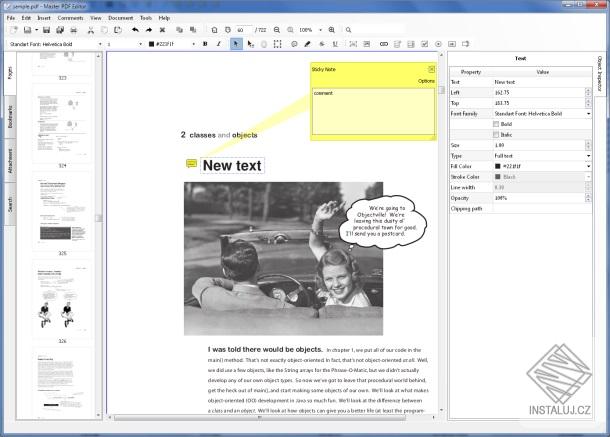Viewport: 610px width, 437px height.
Task: Tick the Bold checkbox in Object Inspector
Action: [x=496, y=124]
